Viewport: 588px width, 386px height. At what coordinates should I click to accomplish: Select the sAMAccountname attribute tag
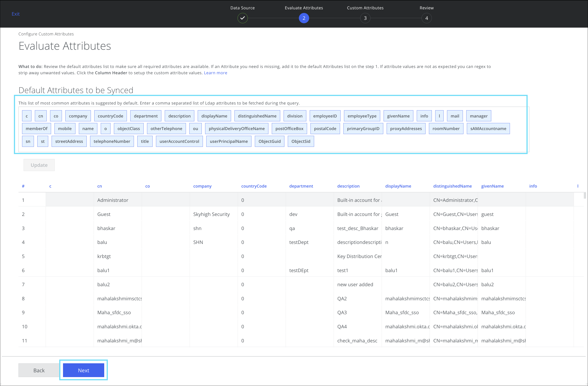pyautogui.click(x=488, y=129)
